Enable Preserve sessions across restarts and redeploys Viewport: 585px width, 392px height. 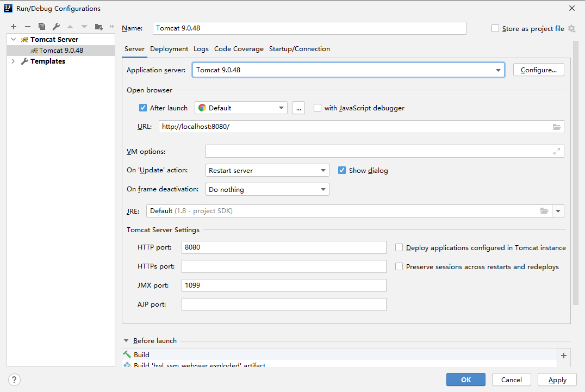(399, 266)
